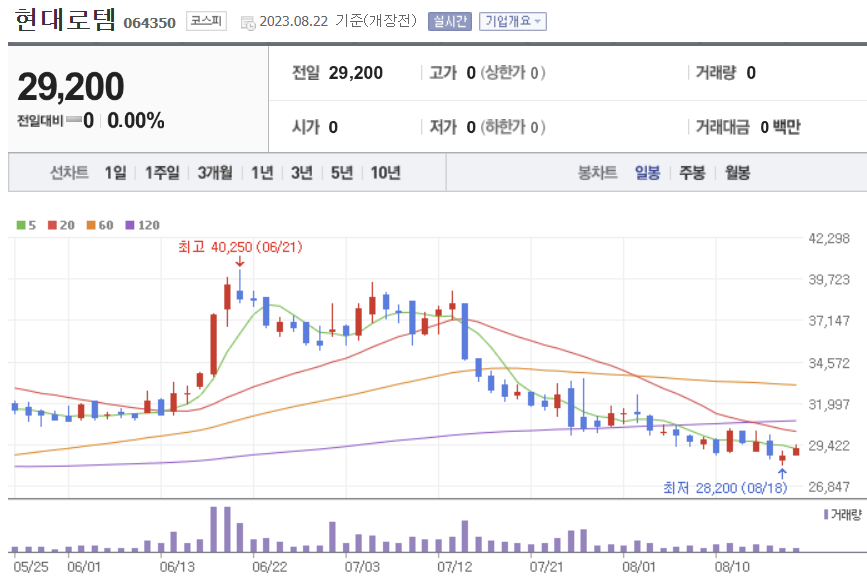Screen dimensions: 867x582
Task: Open the 기업개요 dropdown
Action: (x=513, y=22)
